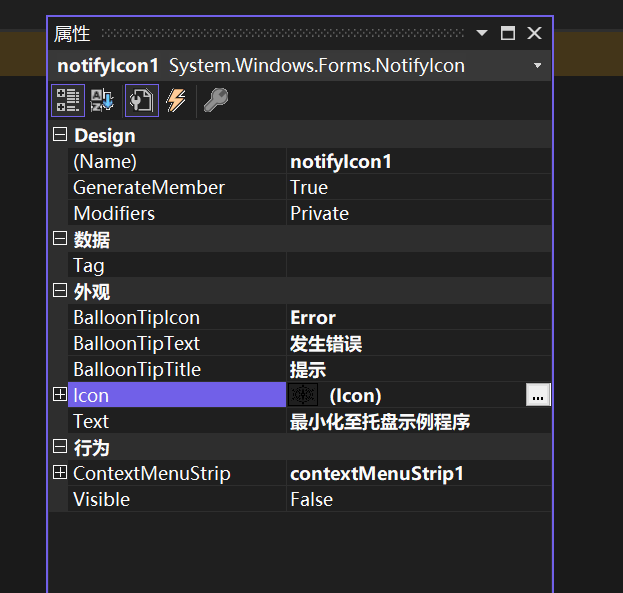Viewport: 623px width, 593px height.
Task: Expand the ContextMenuStrip property
Action: pos(60,473)
